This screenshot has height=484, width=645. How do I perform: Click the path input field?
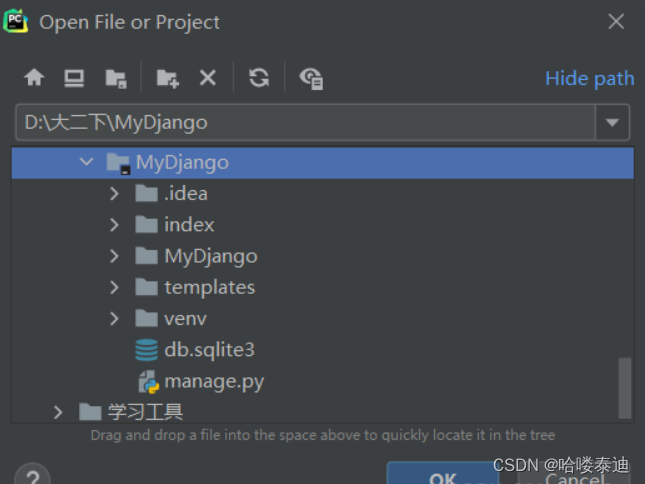[300, 123]
